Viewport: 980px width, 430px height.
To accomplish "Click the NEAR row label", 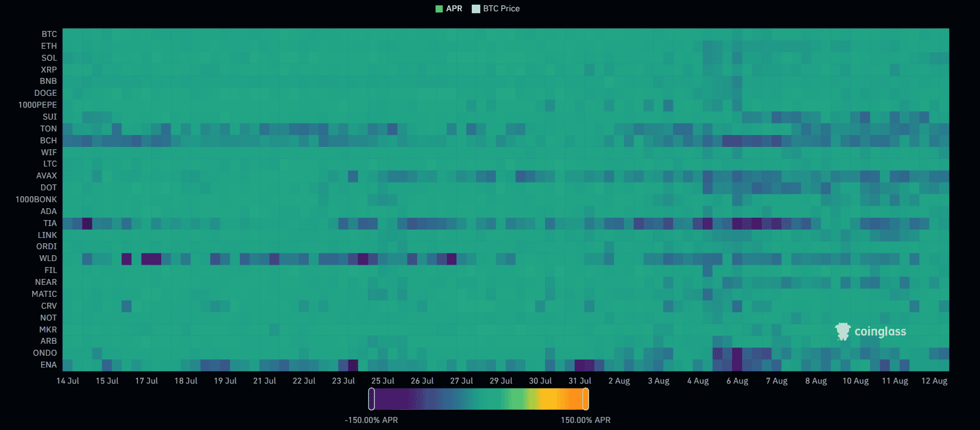I will click(46, 282).
